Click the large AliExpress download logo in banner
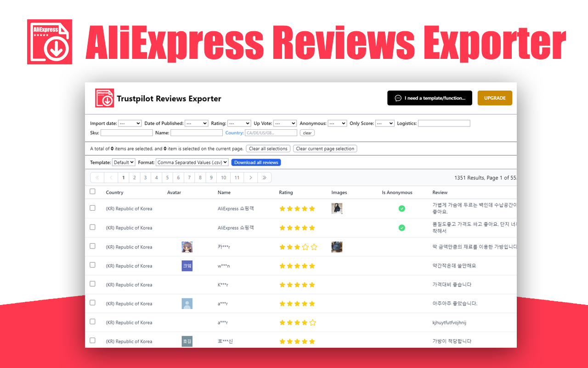This screenshot has width=588, height=368. [50, 42]
